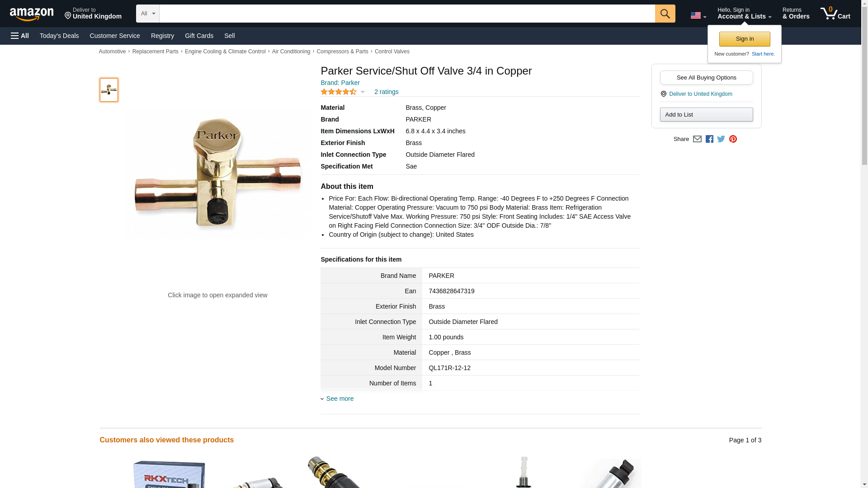Share product on Twitter
This screenshot has height=488, width=868.
click(721, 139)
